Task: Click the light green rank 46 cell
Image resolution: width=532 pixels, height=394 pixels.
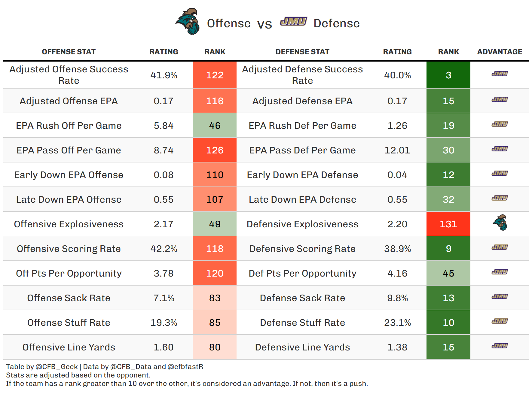Action: tap(215, 126)
